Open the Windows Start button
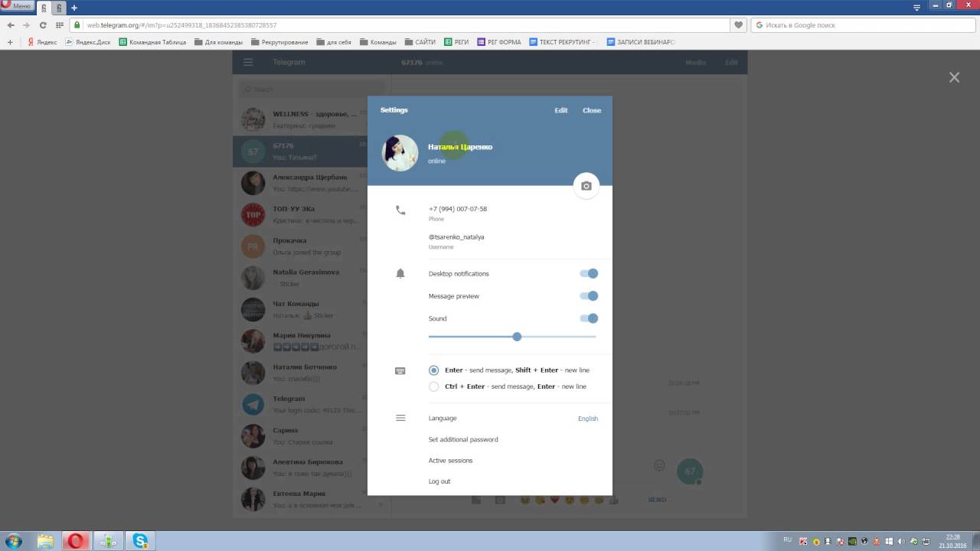This screenshot has height=551, width=980. point(13,541)
